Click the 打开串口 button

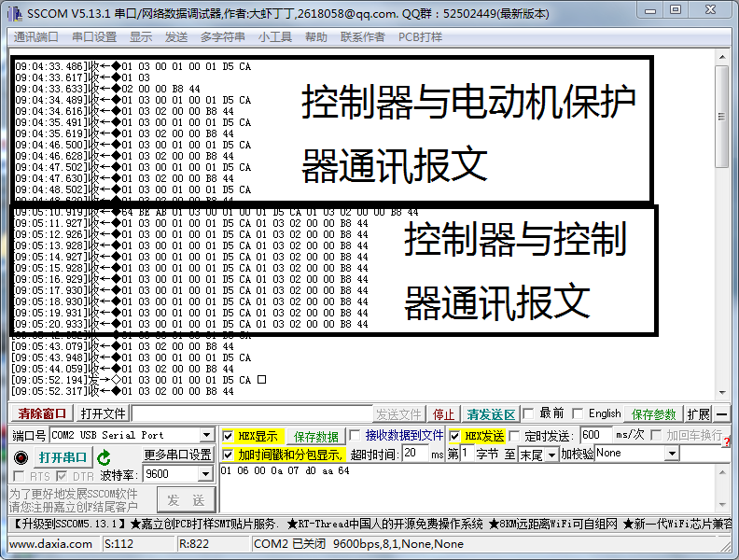coord(63,457)
